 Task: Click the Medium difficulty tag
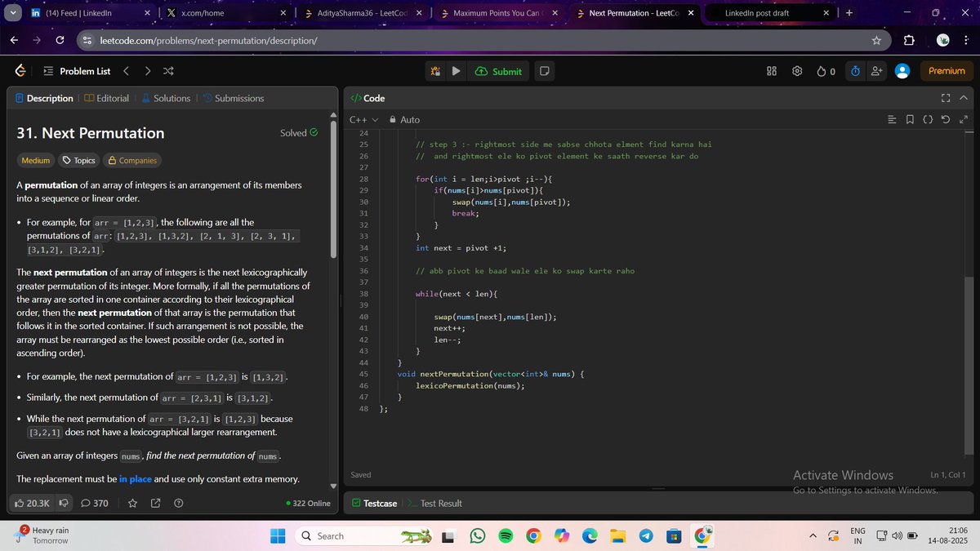click(x=36, y=161)
